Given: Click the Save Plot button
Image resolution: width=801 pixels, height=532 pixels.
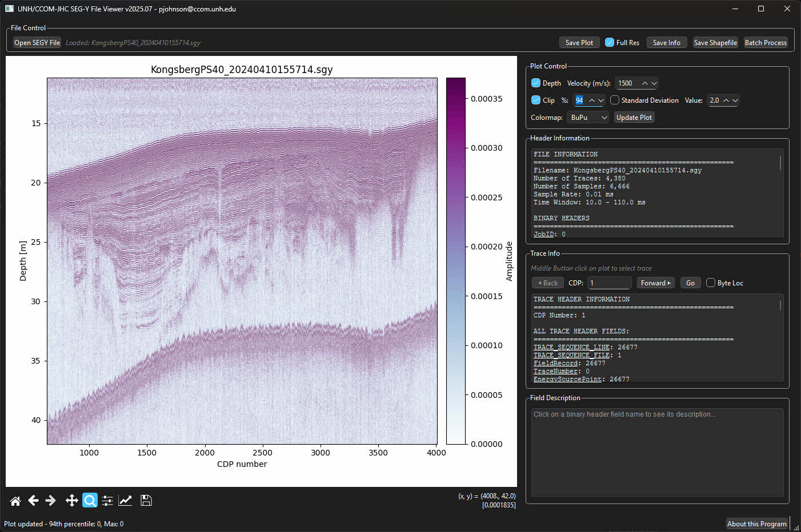Looking at the screenshot, I should [x=579, y=42].
